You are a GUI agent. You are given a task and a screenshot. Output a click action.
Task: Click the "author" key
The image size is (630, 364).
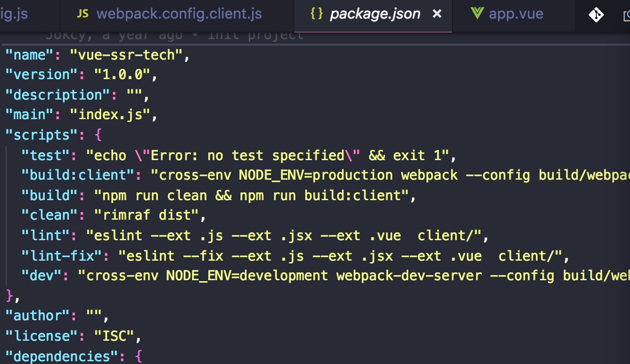pyautogui.click(x=38, y=316)
